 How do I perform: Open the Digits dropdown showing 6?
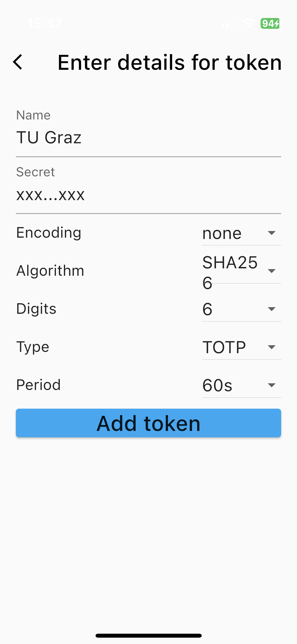pos(241,309)
